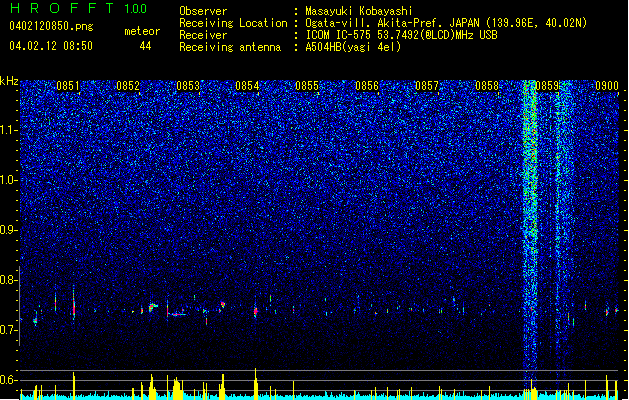Click the 0852 time marker
This screenshot has width=629, height=400.
[x=128, y=86]
